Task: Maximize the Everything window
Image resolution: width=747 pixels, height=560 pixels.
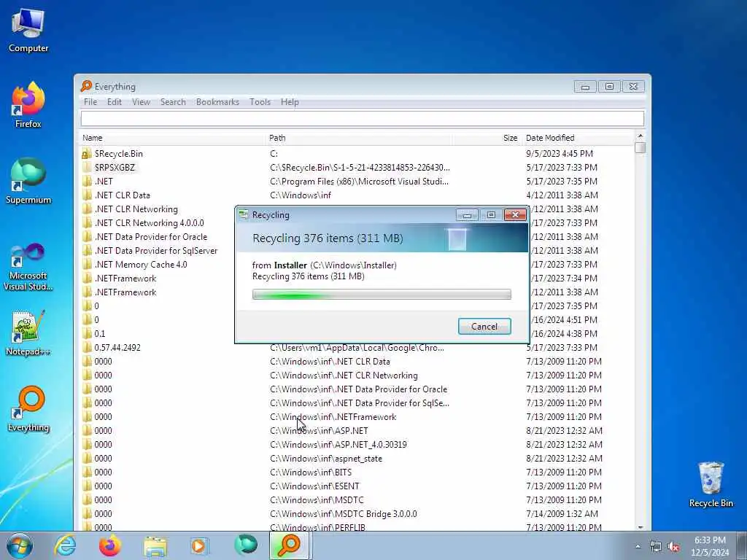Action: click(x=609, y=87)
